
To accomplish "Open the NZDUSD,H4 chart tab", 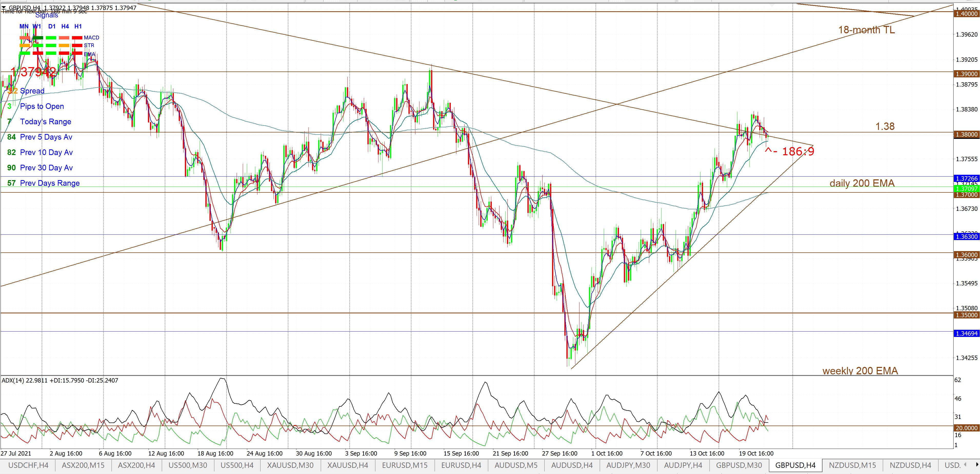I will coord(910,465).
